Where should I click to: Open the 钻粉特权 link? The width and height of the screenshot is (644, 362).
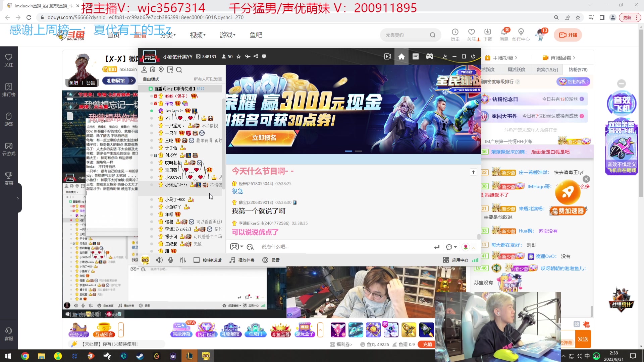(573, 82)
